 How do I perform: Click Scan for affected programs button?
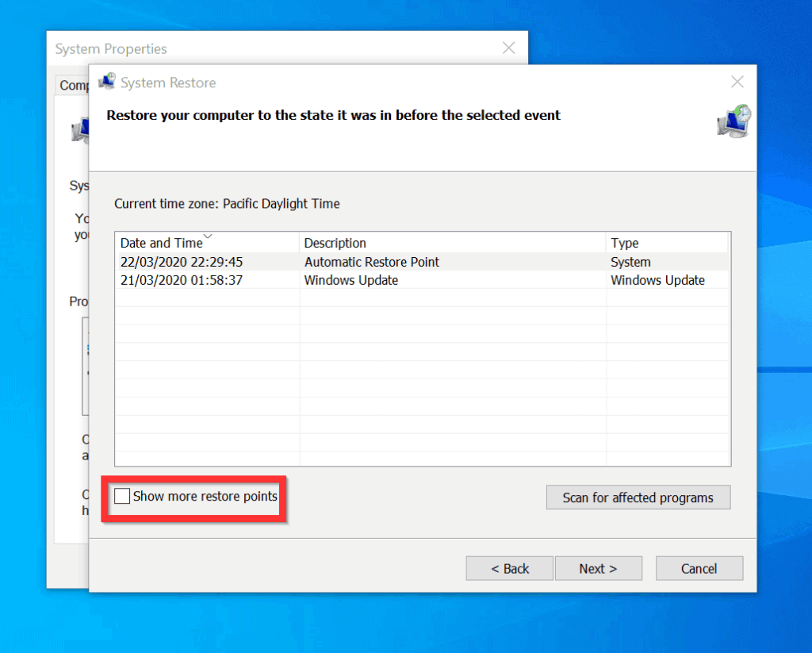638,497
